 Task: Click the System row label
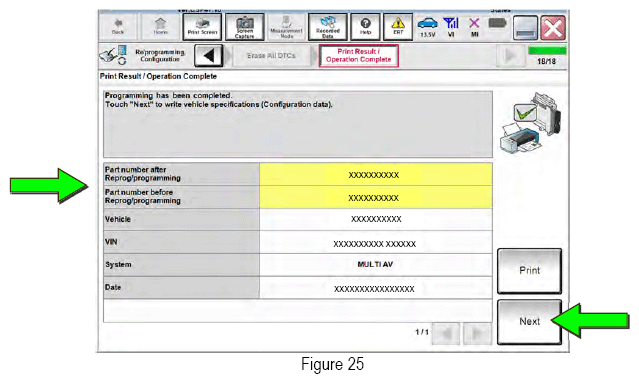118,264
